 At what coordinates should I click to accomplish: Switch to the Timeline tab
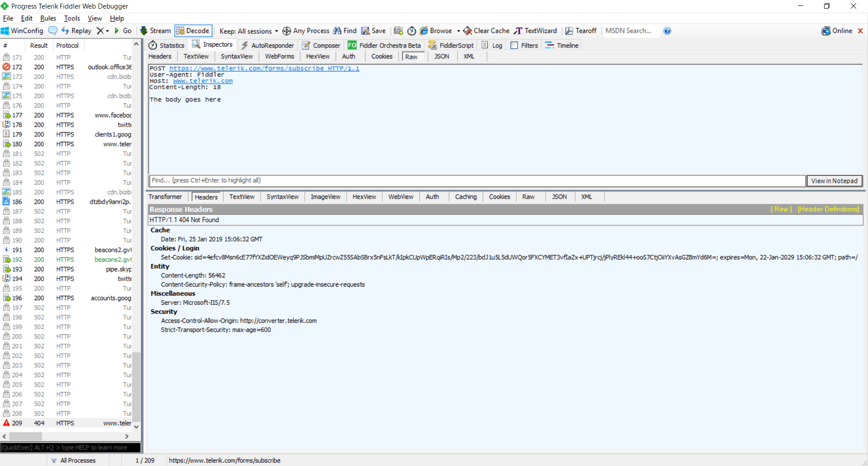click(x=562, y=45)
